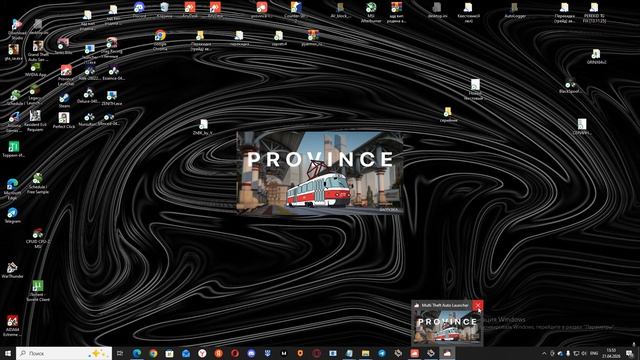Open the Steam desktop shortcut

pos(64,100)
